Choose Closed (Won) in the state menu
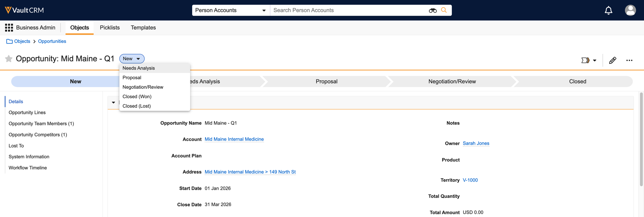644x217 pixels. (137, 97)
